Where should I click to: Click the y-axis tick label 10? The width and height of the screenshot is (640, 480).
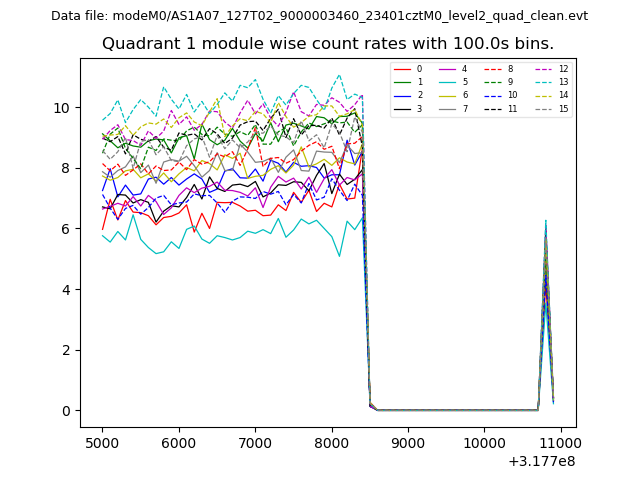61,108
